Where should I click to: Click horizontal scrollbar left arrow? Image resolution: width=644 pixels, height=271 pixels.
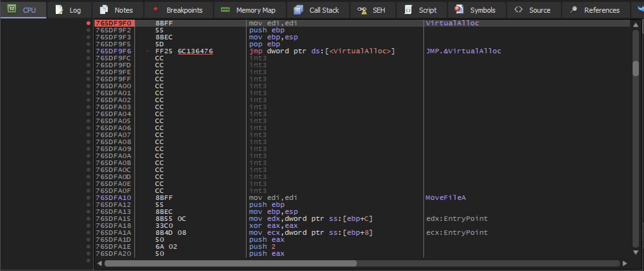(x=100, y=263)
